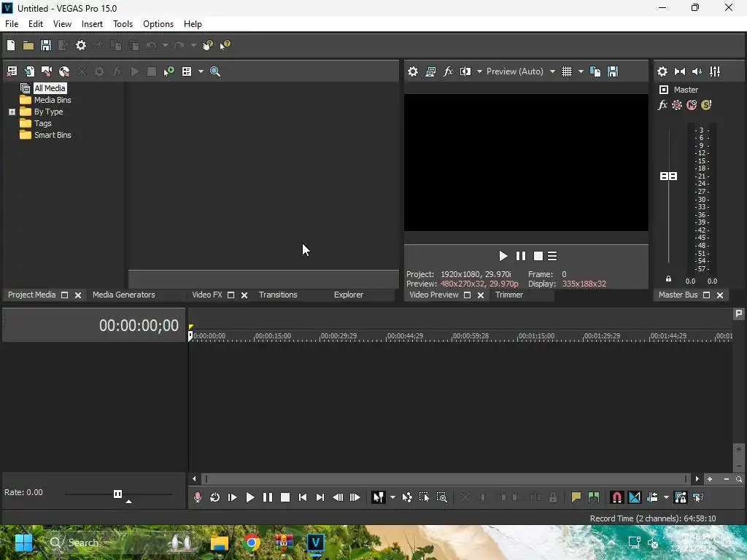Select Media Bins folder in tree
This screenshot has width=747, height=560.
pyautogui.click(x=45, y=100)
